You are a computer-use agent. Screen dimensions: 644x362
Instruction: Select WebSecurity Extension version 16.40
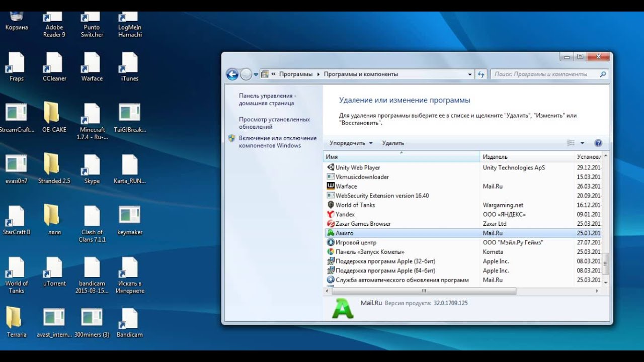(462, 196)
